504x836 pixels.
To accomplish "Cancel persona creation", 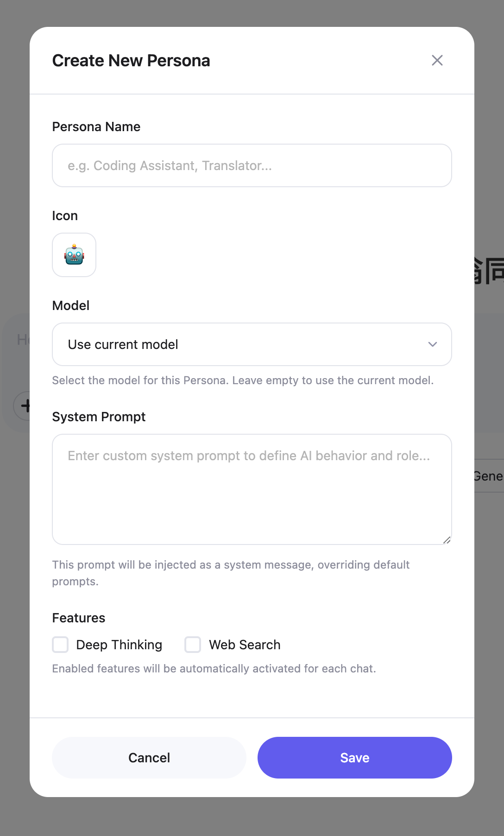I will coord(149,757).
